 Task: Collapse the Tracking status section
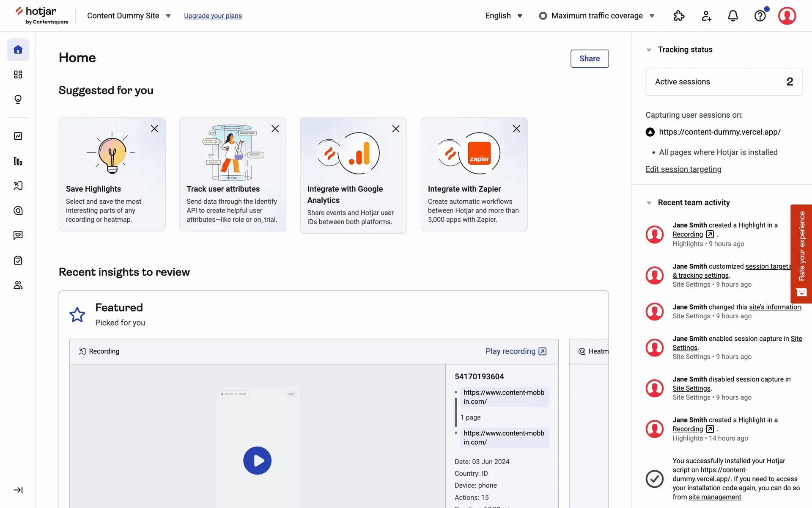pos(649,50)
